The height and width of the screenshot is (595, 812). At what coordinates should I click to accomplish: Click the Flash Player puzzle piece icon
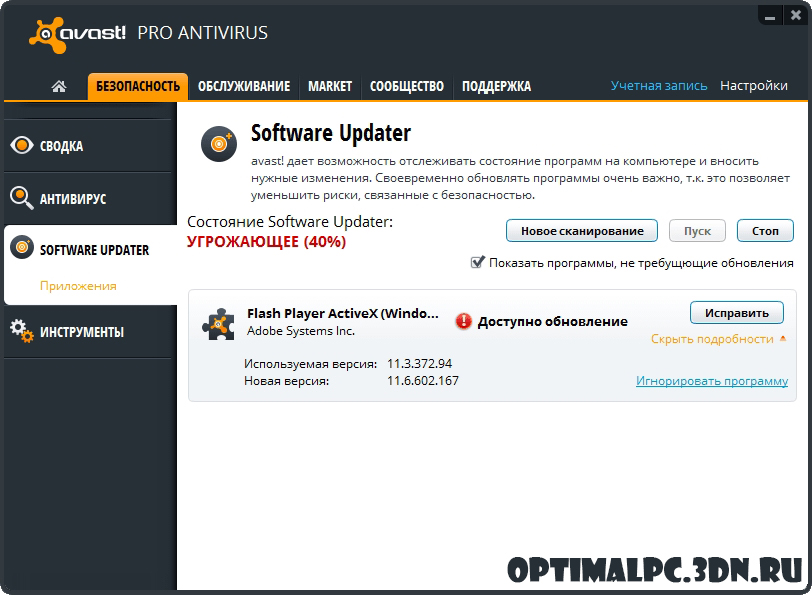tap(218, 324)
